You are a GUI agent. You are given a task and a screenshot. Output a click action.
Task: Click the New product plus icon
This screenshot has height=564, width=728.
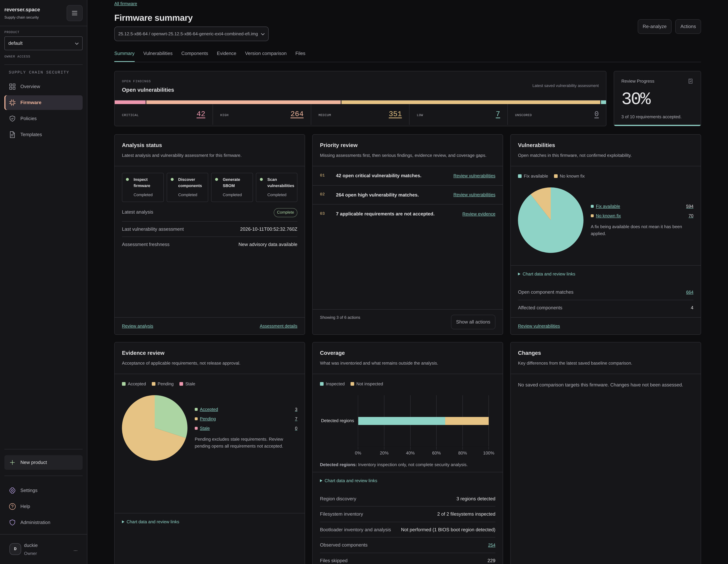coord(12,462)
